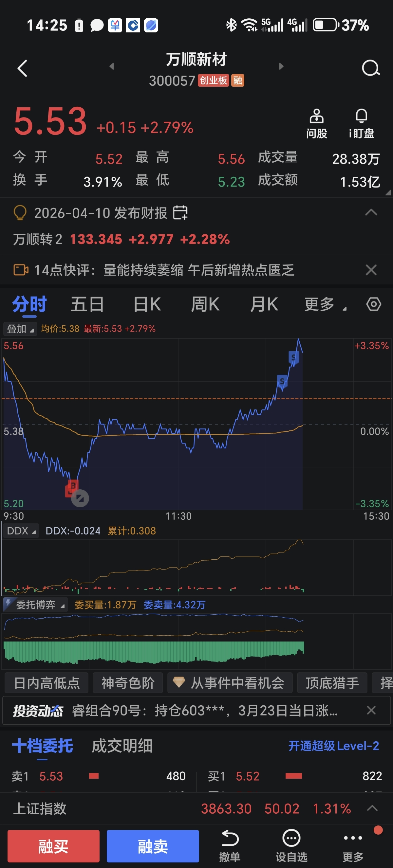
Task: Select the 日K chart tab
Action: click(147, 304)
